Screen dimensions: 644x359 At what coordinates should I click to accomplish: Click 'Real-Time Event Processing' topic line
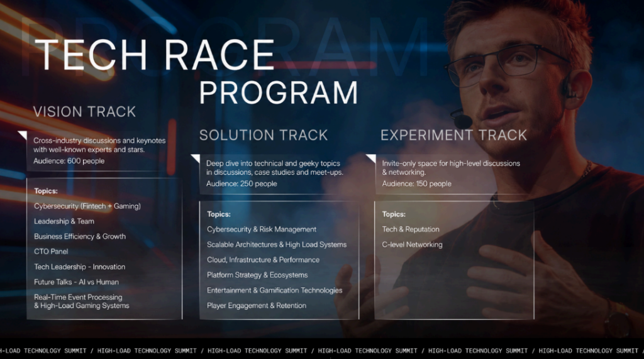click(x=78, y=297)
